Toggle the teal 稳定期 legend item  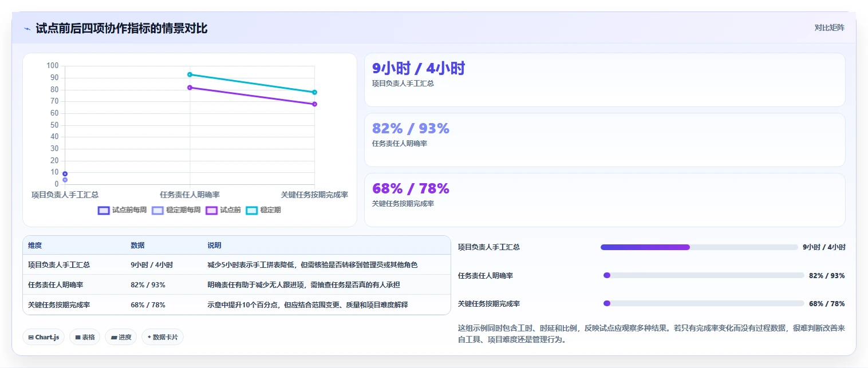click(x=263, y=210)
